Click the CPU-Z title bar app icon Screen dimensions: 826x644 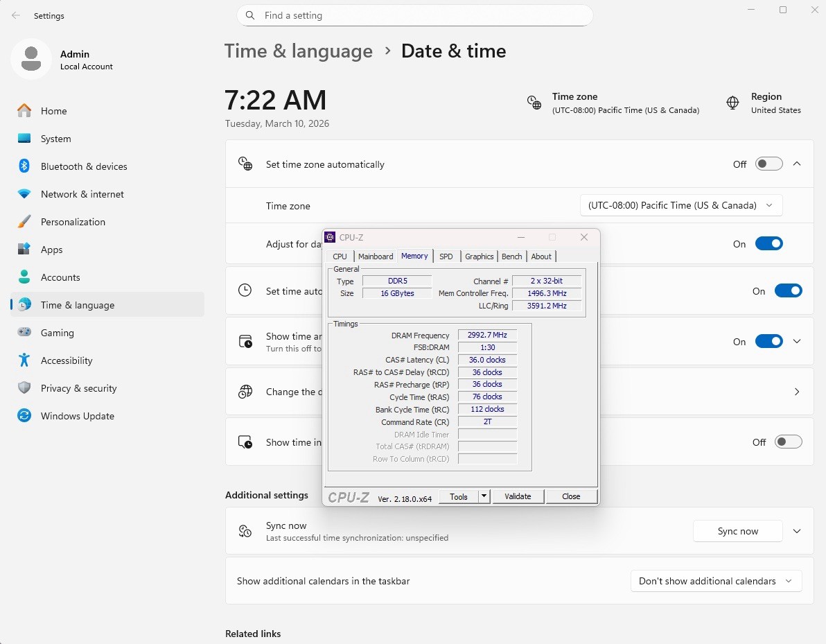(x=331, y=238)
